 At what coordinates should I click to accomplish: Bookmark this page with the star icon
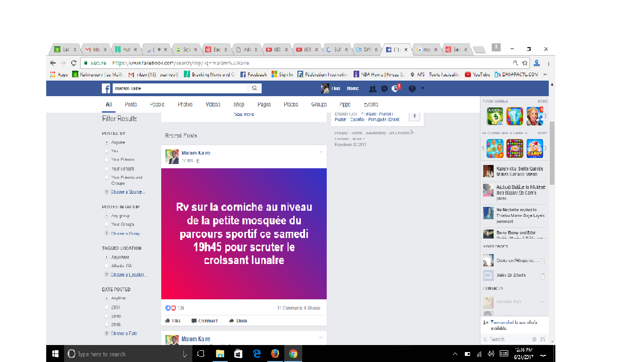pyautogui.click(x=524, y=63)
